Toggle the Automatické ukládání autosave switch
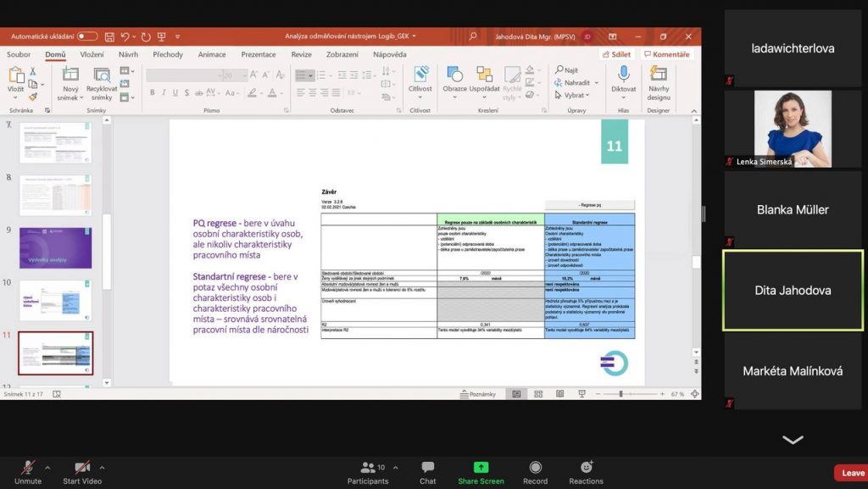The width and height of the screenshot is (868, 489). tap(87, 36)
